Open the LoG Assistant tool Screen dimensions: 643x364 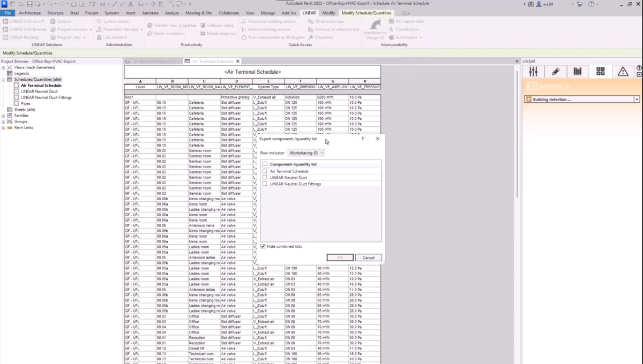[115, 37]
